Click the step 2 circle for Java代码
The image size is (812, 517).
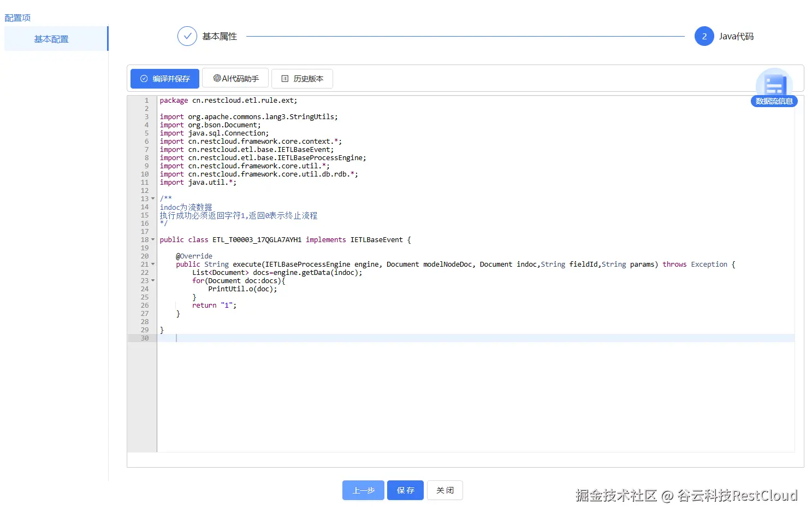[704, 36]
